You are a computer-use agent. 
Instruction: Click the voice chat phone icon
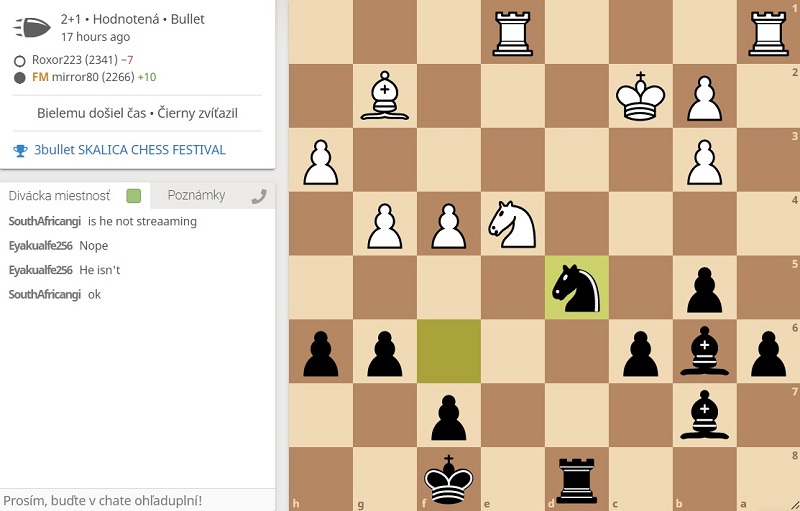(x=259, y=196)
